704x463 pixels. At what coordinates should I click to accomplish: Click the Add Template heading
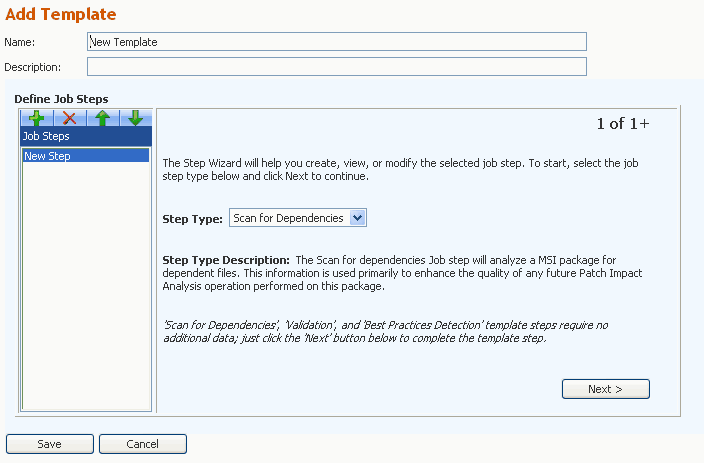pyautogui.click(x=61, y=14)
